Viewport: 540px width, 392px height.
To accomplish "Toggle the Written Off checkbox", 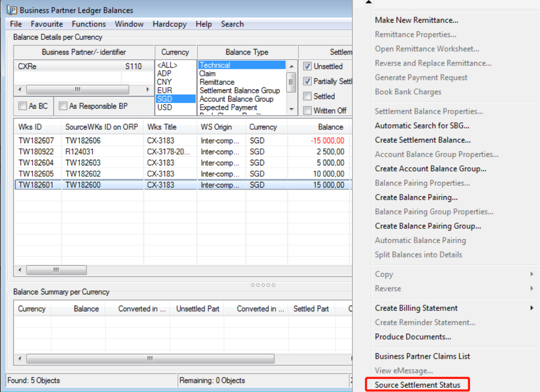I will pyautogui.click(x=308, y=111).
